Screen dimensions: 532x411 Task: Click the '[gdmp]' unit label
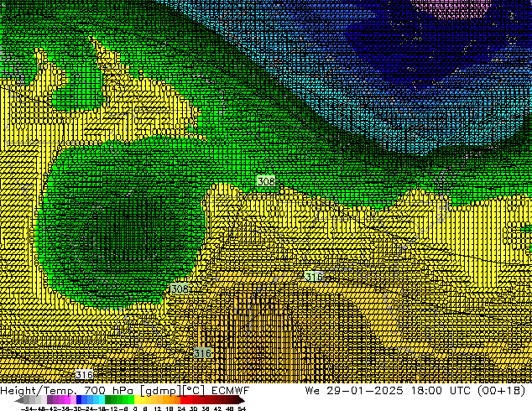tap(160, 391)
